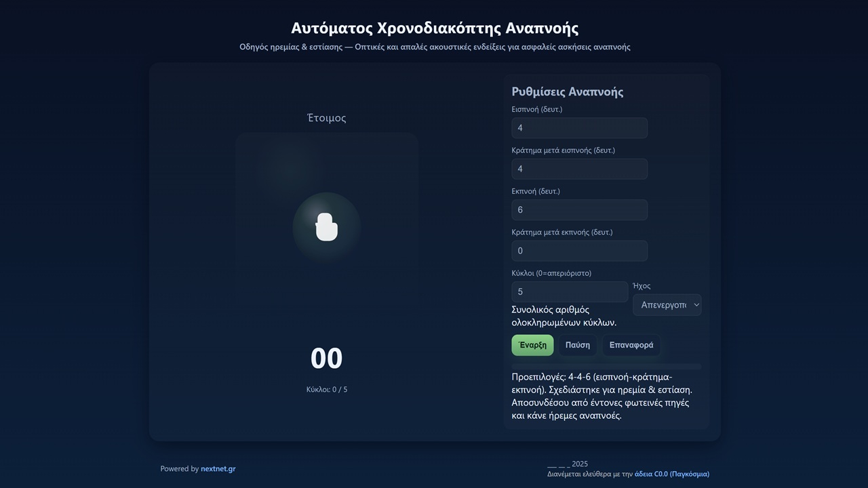The image size is (868, 488).
Task: Click the Προεπιλογές instructions text box
Action: click(x=607, y=397)
